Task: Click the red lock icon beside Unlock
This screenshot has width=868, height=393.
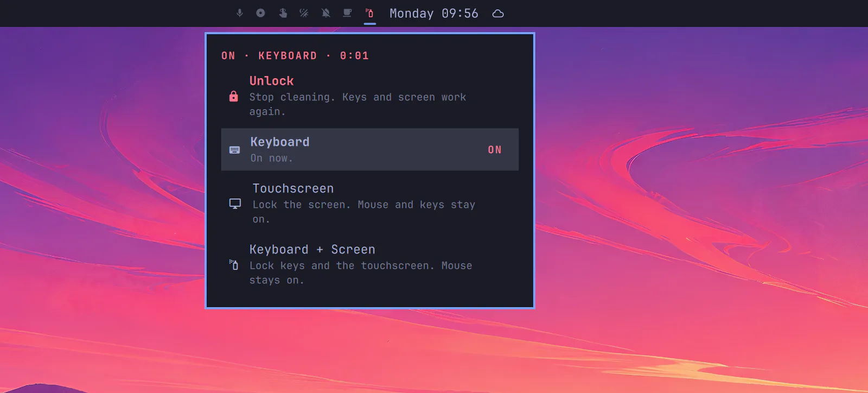Action: [234, 97]
